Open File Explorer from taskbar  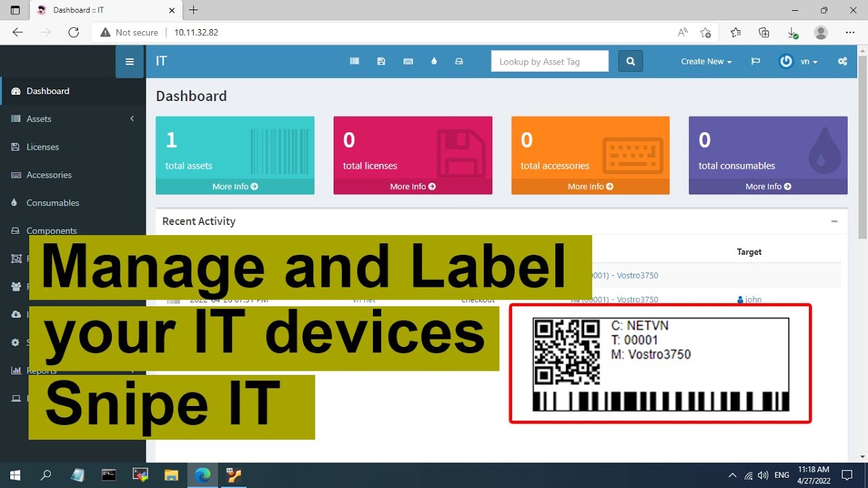tap(171, 475)
